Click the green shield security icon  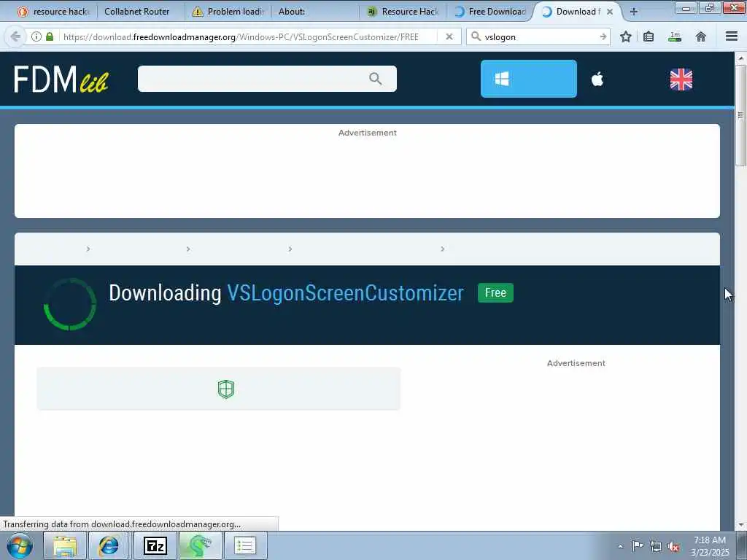[x=226, y=389]
